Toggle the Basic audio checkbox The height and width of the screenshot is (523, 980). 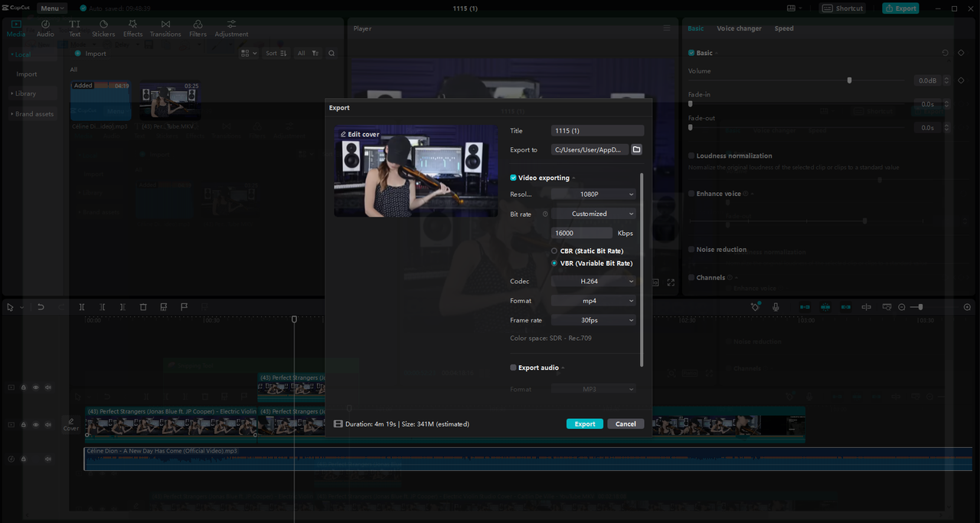tap(691, 53)
